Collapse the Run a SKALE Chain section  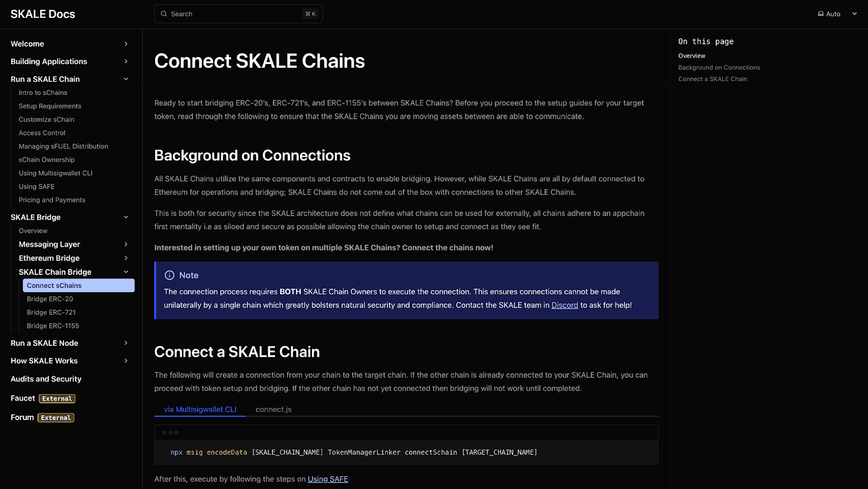click(x=125, y=79)
